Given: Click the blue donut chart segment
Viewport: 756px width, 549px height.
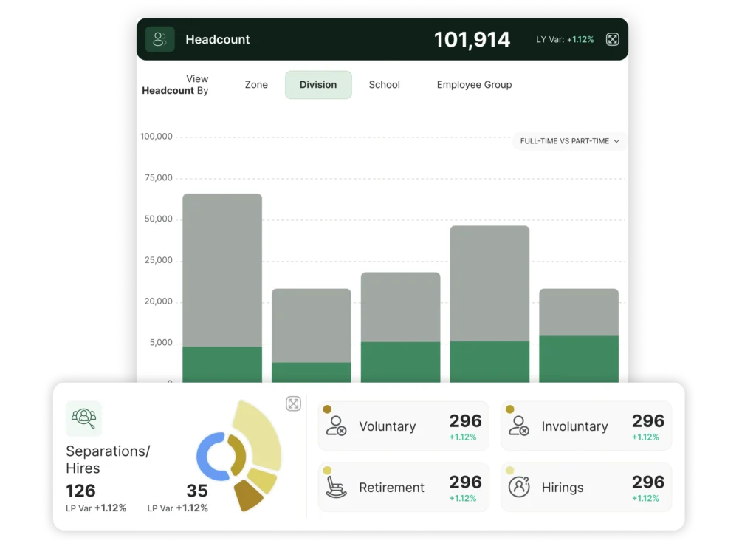Looking at the screenshot, I should [203, 457].
